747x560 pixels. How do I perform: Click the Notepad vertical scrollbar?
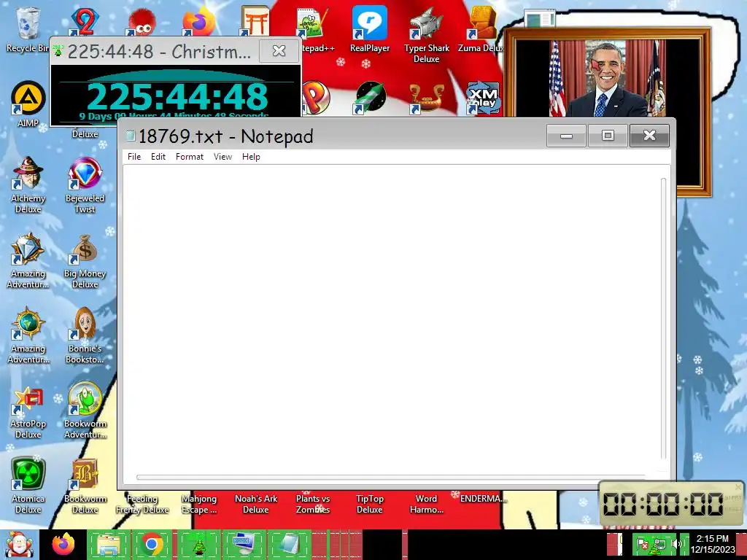[664, 318]
